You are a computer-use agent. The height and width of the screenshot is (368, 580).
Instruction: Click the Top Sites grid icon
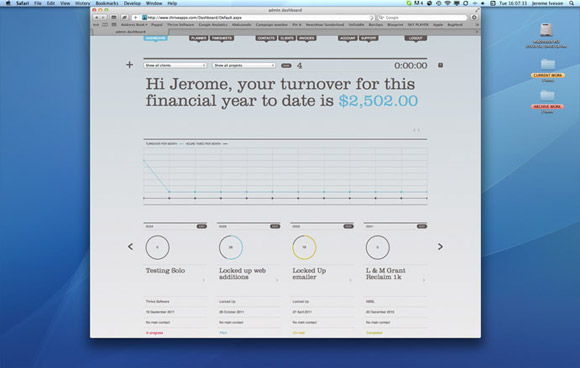click(x=114, y=25)
